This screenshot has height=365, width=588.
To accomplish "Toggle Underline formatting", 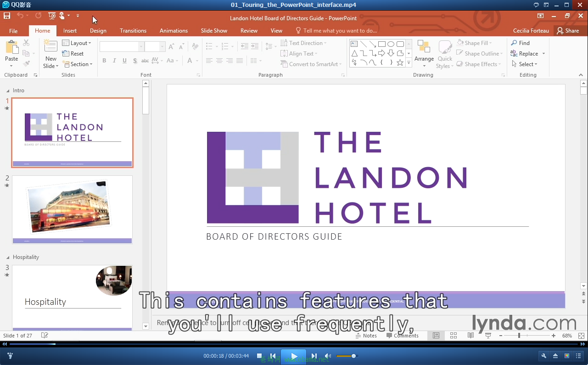I will (124, 61).
